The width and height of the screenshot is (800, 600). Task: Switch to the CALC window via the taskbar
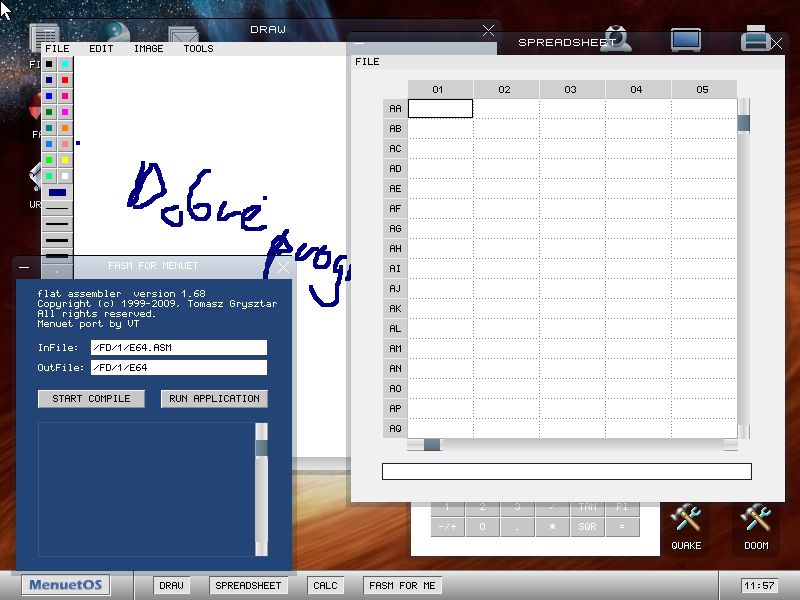click(324, 585)
